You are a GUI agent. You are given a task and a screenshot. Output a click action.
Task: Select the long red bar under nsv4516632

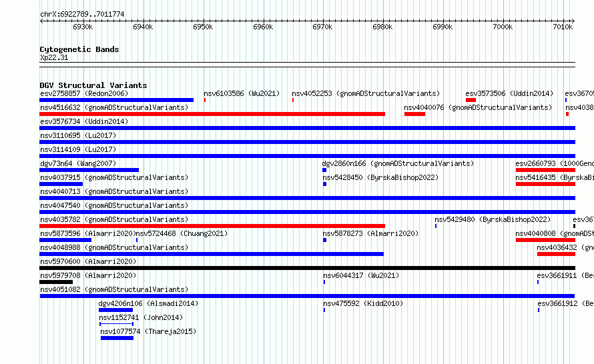click(x=212, y=114)
